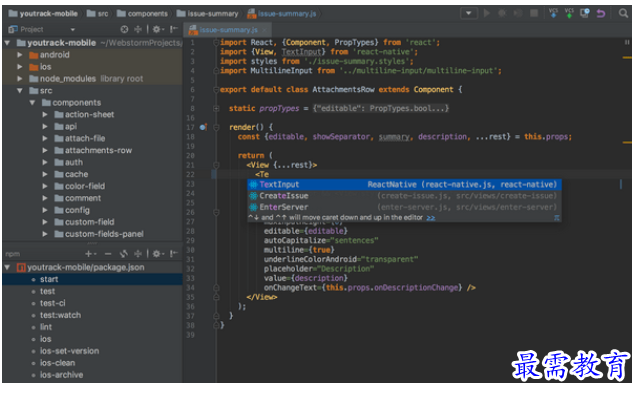
Task: Select the ios-clean npm script
Action: pyautogui.click(x=57, y=363)
